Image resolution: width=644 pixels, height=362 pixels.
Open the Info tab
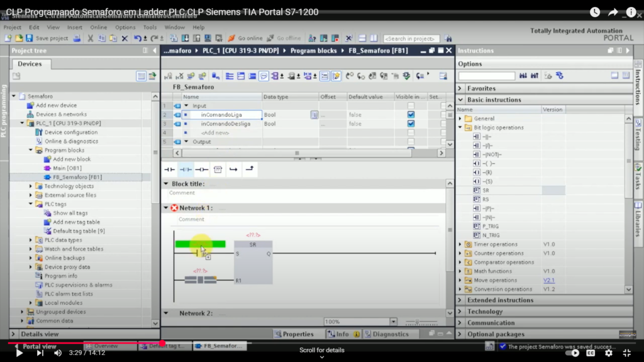(x=343, y=334)
